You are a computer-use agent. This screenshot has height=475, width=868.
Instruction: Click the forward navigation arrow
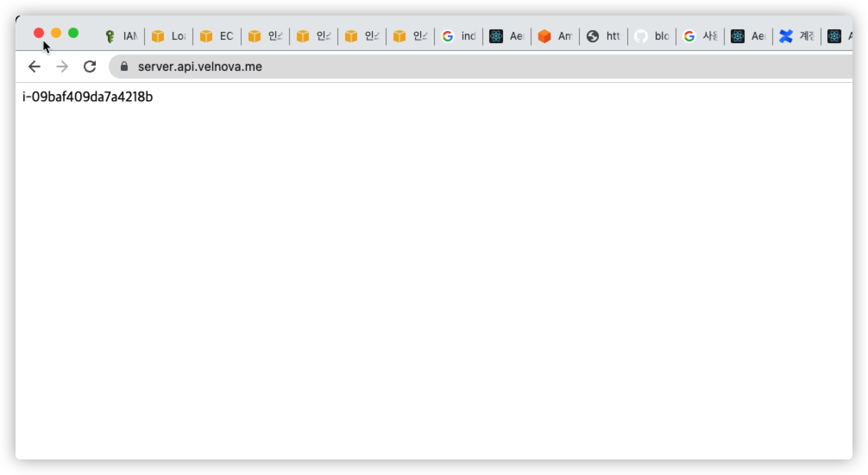click(62, 66)
